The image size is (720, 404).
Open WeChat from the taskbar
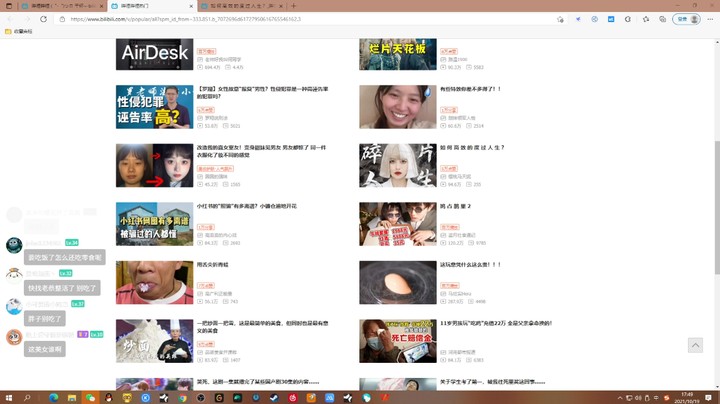pos(90,398)
